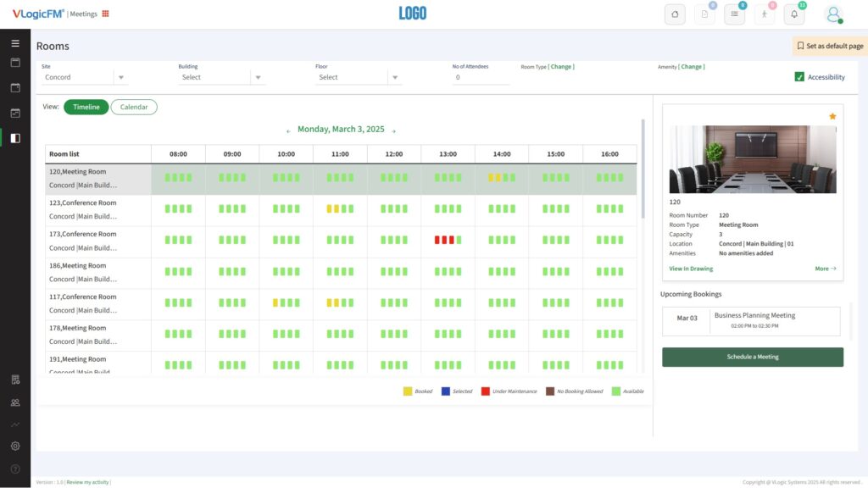This screenshot has width=868, height=488.
Task: Click the next-day arrow beside March 3
Action: 395,129
